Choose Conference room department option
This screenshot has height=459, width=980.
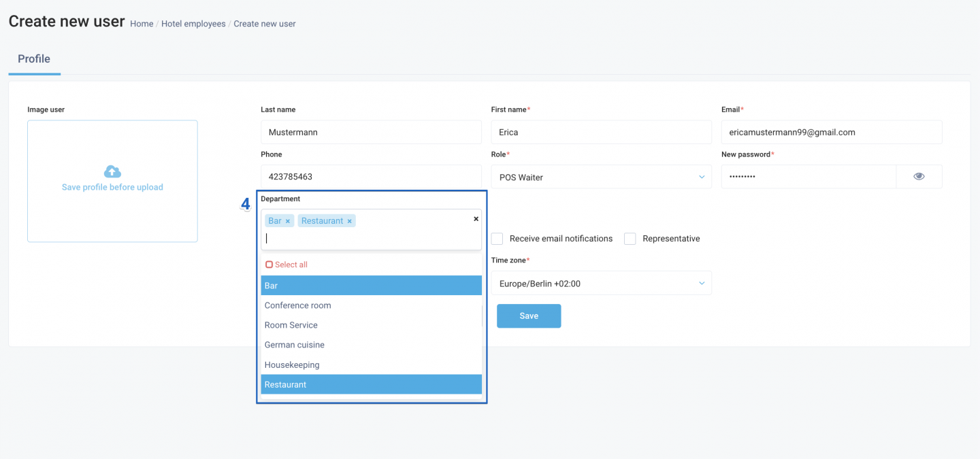[372, 305]
